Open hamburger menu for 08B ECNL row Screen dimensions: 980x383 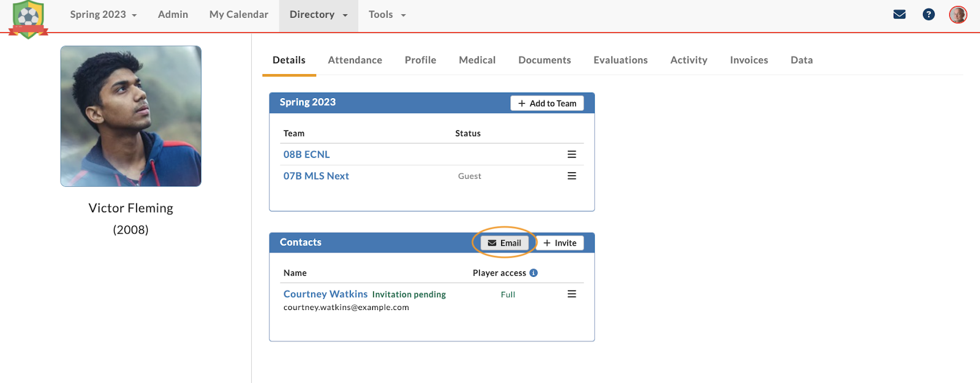[x=571, y=154]
